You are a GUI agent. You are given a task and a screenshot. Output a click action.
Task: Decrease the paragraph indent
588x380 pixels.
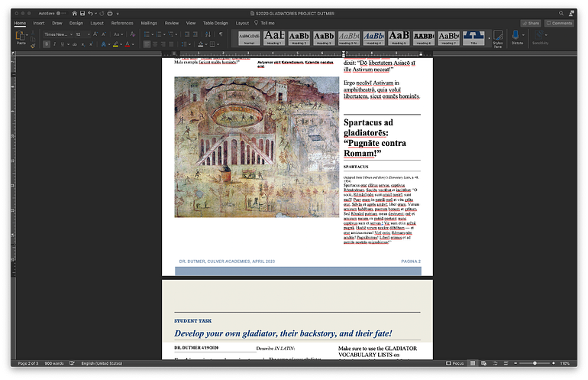coord(187,34)
